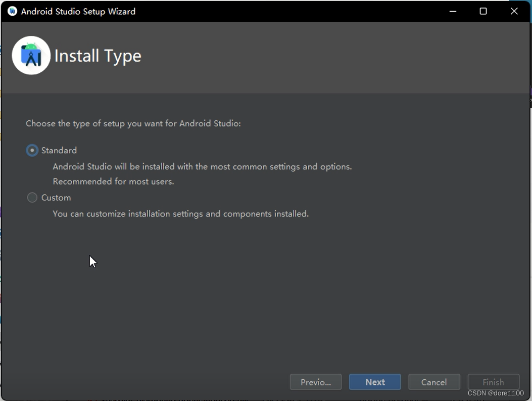The image size is (532, 401).
Task: Cancel the setup wizard
Action: pos(434,382)
